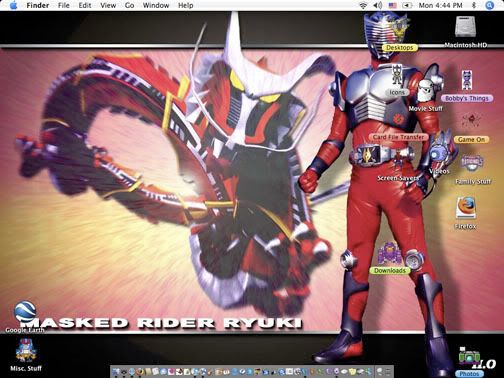Click the Wi-Fi status icon

pos(363,5)
